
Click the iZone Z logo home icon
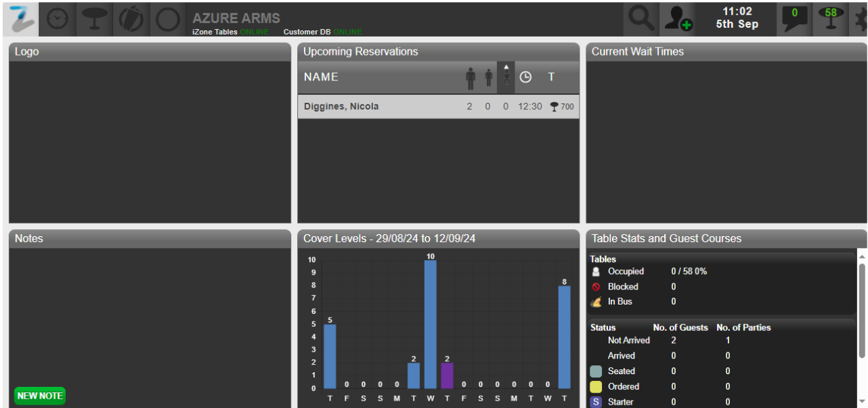(22, 19)
